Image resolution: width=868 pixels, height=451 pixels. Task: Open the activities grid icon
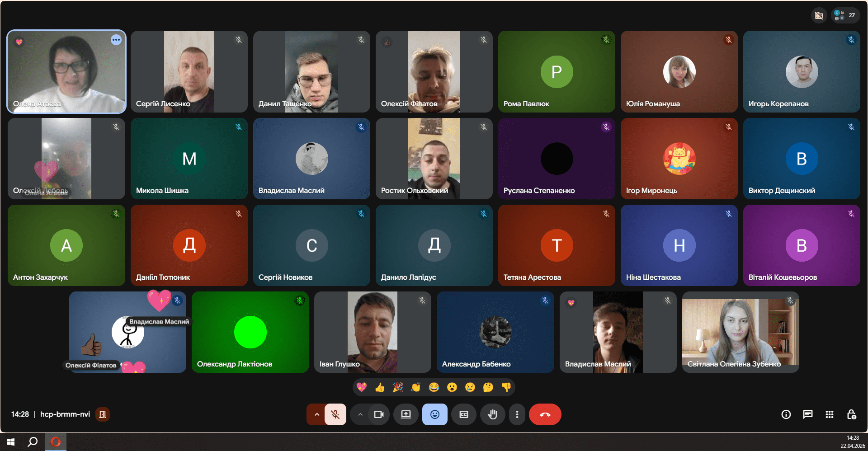point(829,414)
